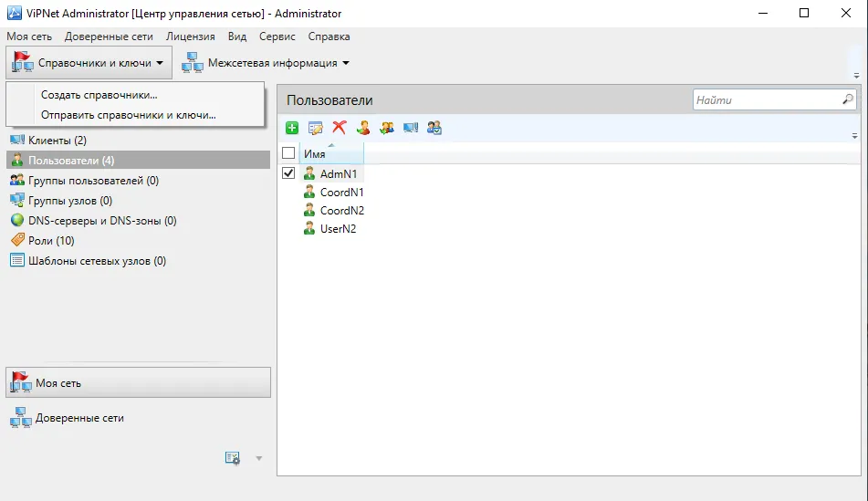Sort by the Имя column header
This screenshot has width=868, height=501.
tap(331, 153)
